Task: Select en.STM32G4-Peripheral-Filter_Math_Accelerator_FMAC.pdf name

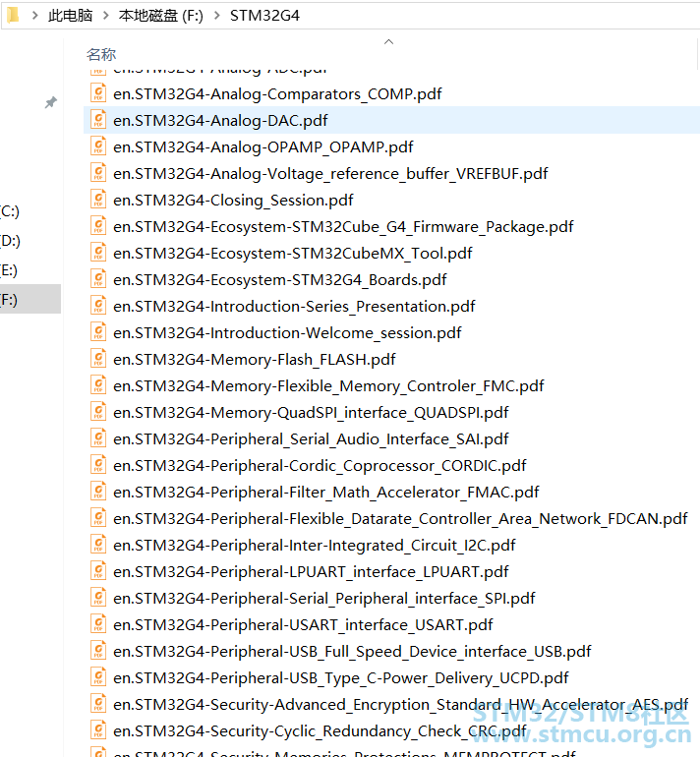Action: coord(325,492)
